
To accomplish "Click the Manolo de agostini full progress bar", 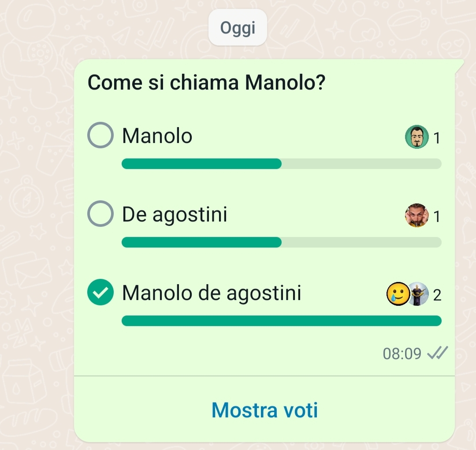I will [281, 321].
